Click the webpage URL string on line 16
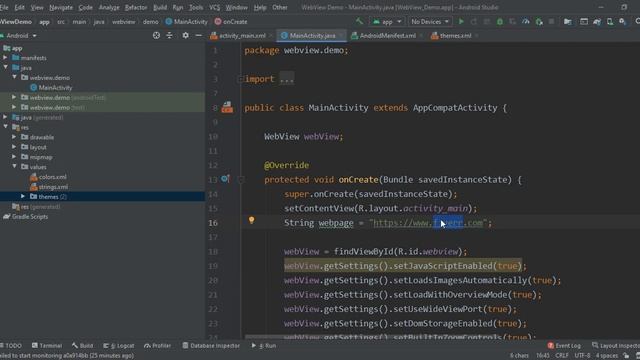The width and height of the screenshot is (640, 360). click(428, 223)
